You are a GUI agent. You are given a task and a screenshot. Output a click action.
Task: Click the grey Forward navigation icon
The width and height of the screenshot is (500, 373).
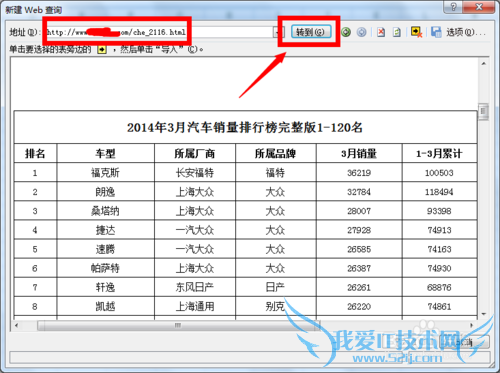362,32
